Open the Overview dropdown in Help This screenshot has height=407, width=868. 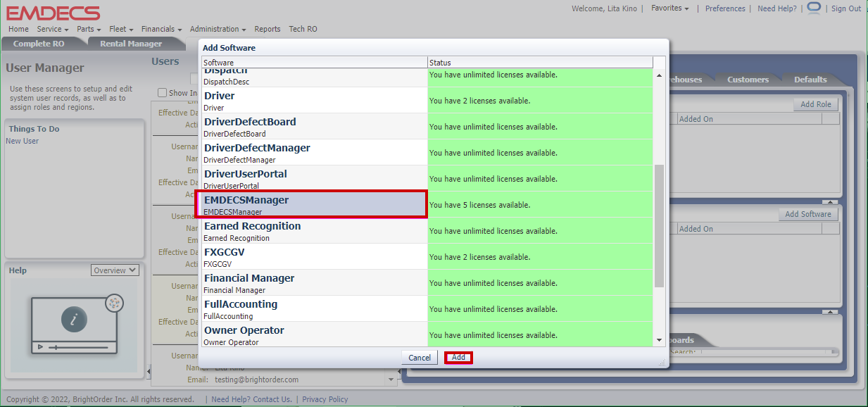(115, 270)
